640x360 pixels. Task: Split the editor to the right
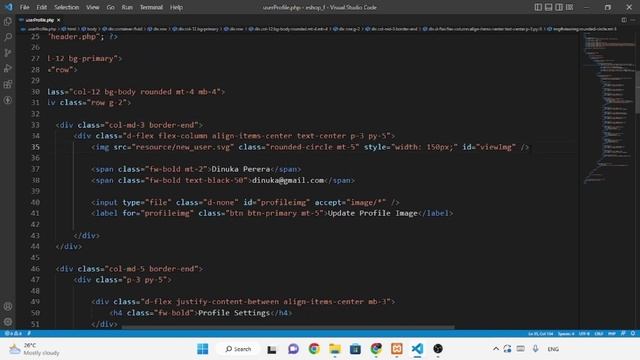coord(624,20)
